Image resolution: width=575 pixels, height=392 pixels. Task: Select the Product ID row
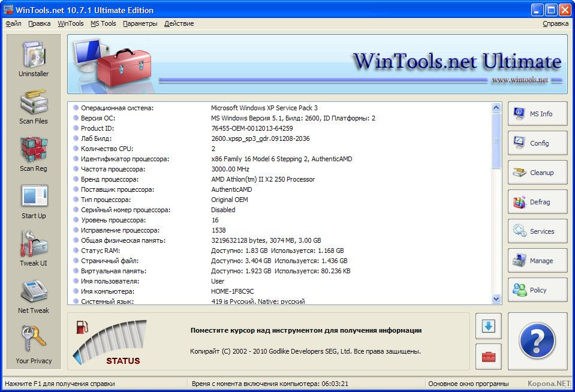click(x=279, y=128)
